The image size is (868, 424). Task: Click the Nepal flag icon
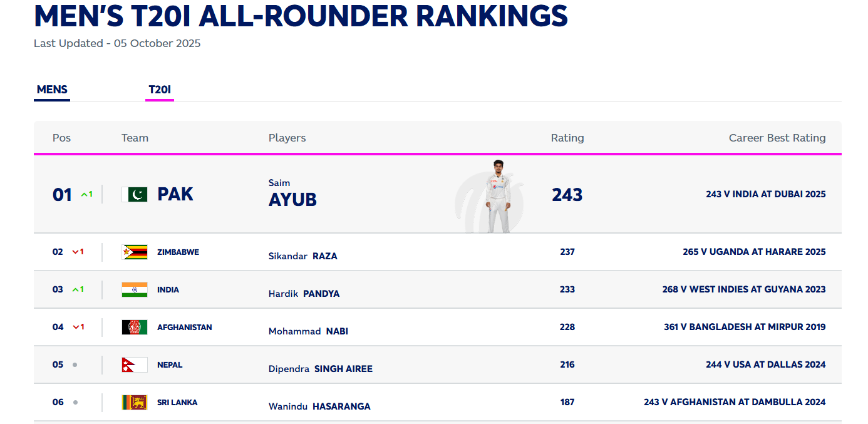point(135,365)
